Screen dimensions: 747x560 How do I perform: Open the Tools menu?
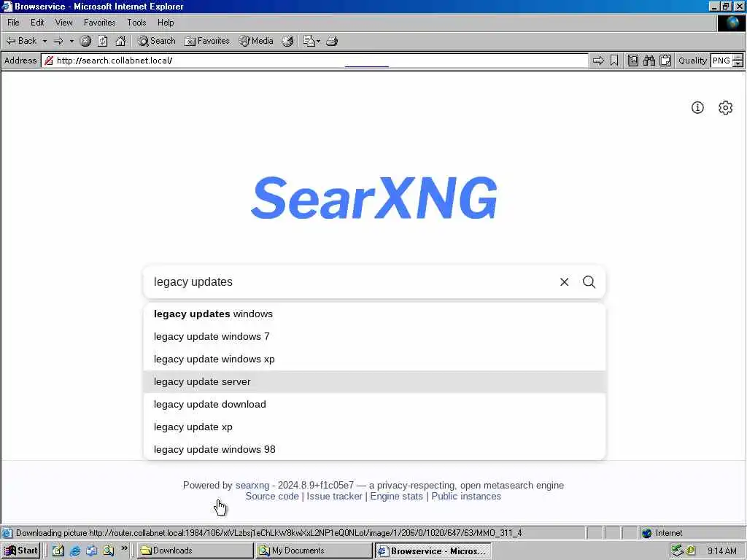136,23
